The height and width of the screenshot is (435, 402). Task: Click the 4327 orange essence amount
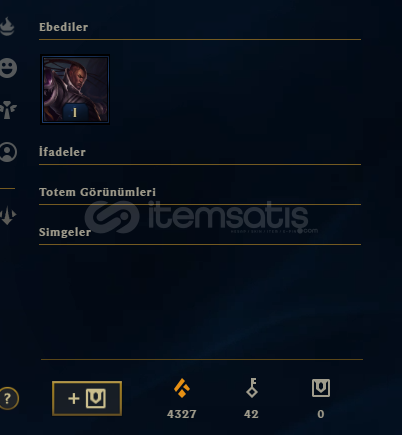coord(182,414)
